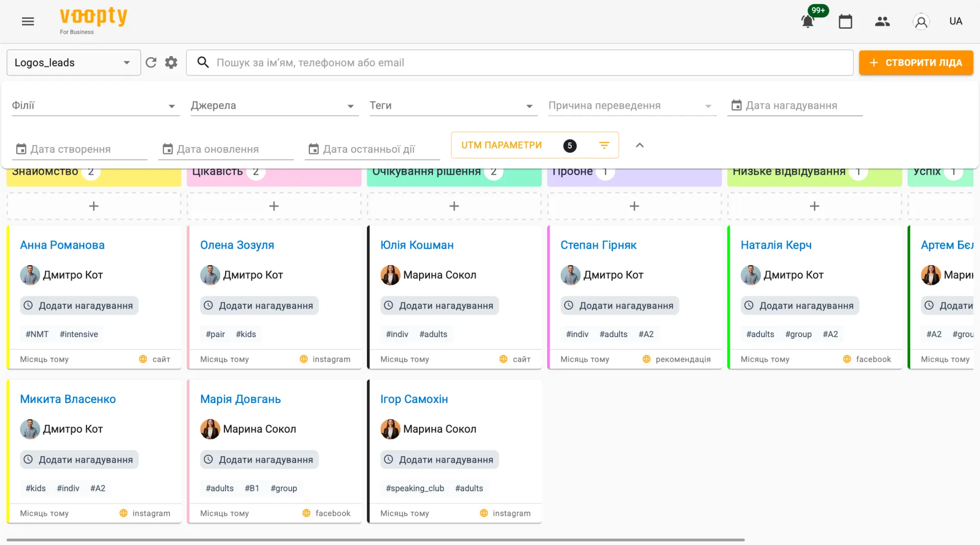The width and height of the screenshot is (980, 545).
Task: Switch language via UA selector
Action: click(x=955, y=21)
